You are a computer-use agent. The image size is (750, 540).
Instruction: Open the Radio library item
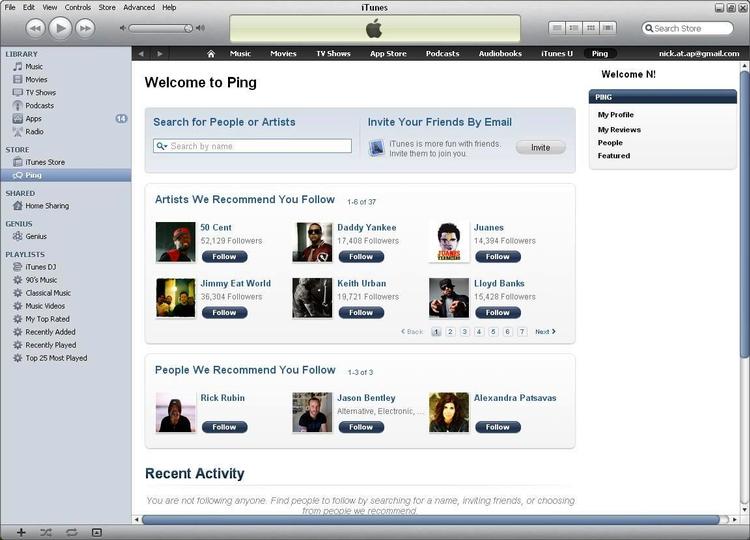coord(34,132)
